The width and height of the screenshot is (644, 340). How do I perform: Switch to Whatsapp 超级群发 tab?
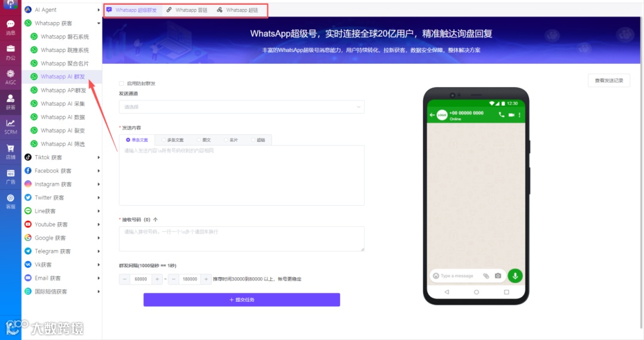[x=132, y=10]
